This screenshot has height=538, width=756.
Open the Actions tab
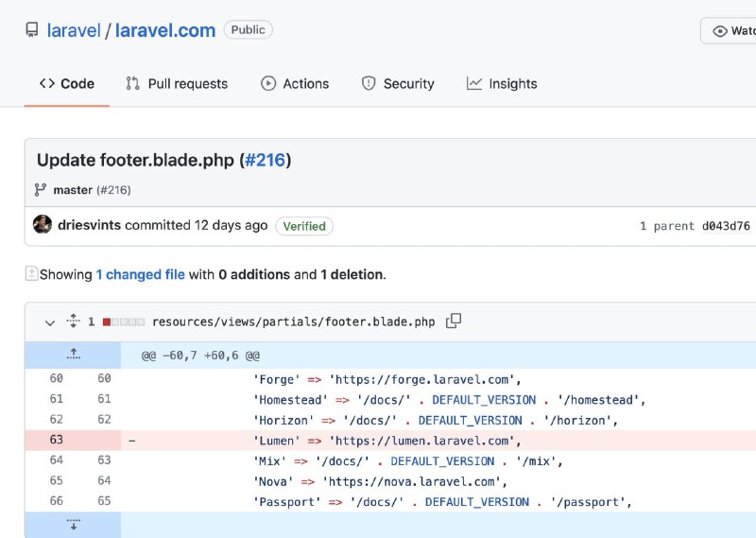click(x=295, y=83)
